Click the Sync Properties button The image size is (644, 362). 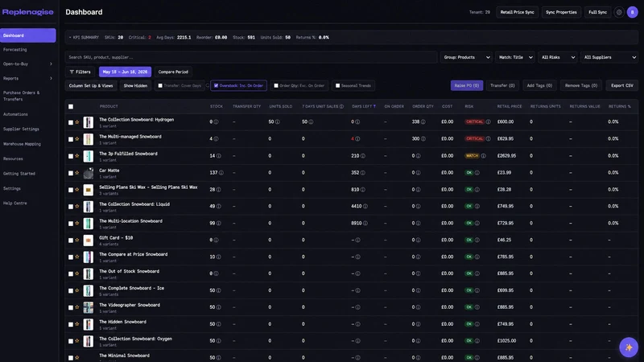click(x=561, y=12)
